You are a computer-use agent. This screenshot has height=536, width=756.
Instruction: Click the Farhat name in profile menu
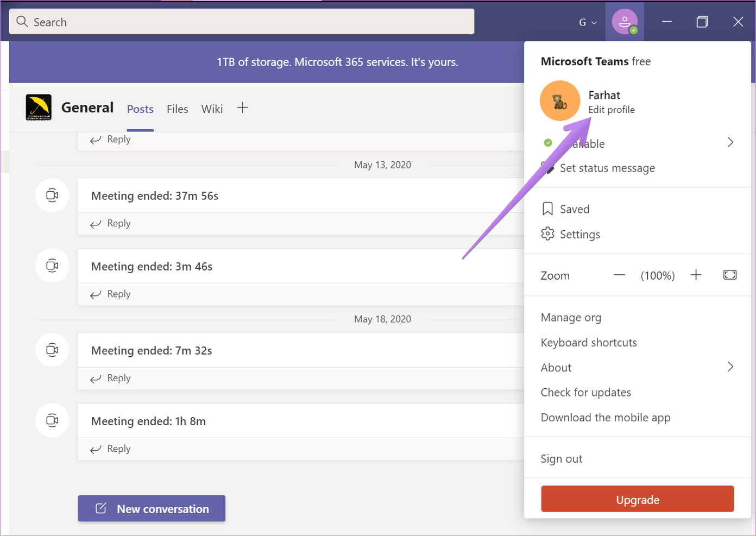604,95
